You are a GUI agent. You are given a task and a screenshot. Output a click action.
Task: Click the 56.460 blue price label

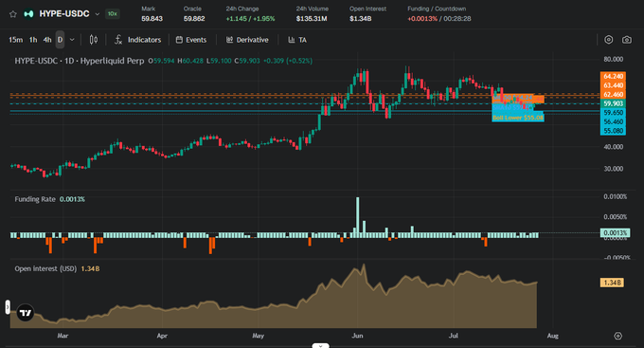tap(613, 121)
